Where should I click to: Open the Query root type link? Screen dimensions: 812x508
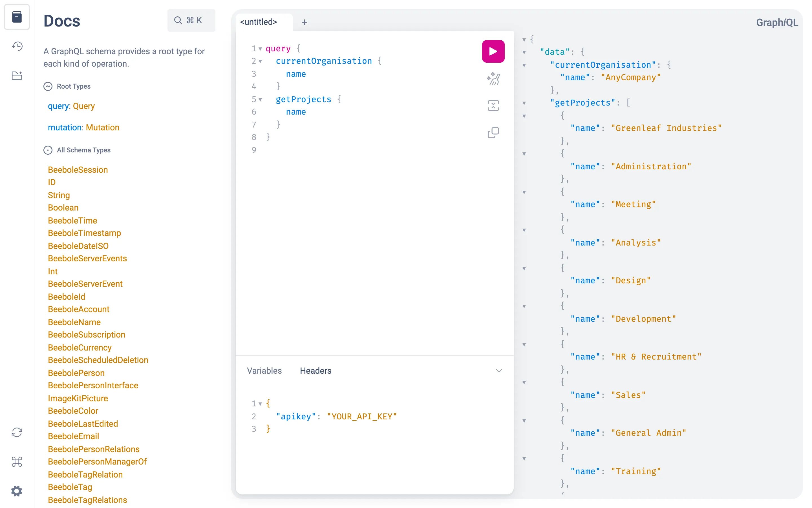pos(83,106)
